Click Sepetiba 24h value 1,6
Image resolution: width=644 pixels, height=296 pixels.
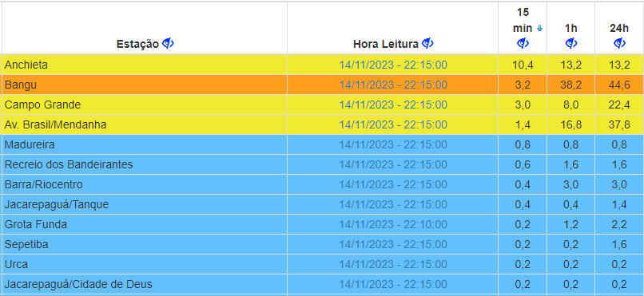coord(619,245)
